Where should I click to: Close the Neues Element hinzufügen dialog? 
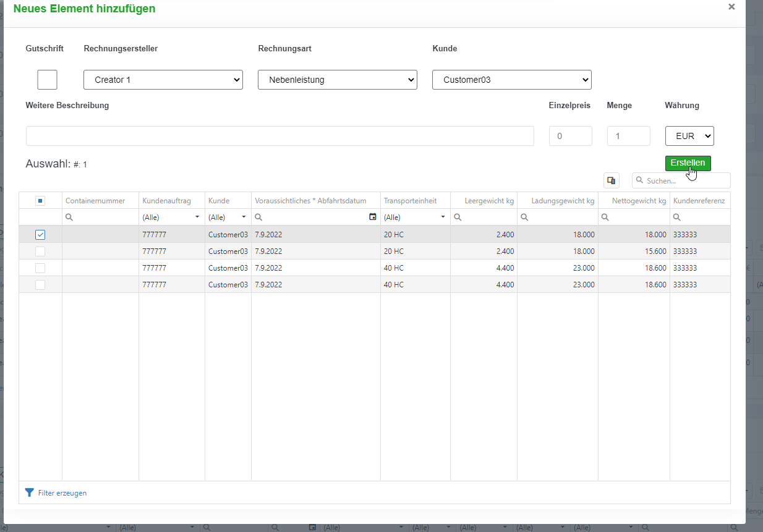(x=731, y=7)
